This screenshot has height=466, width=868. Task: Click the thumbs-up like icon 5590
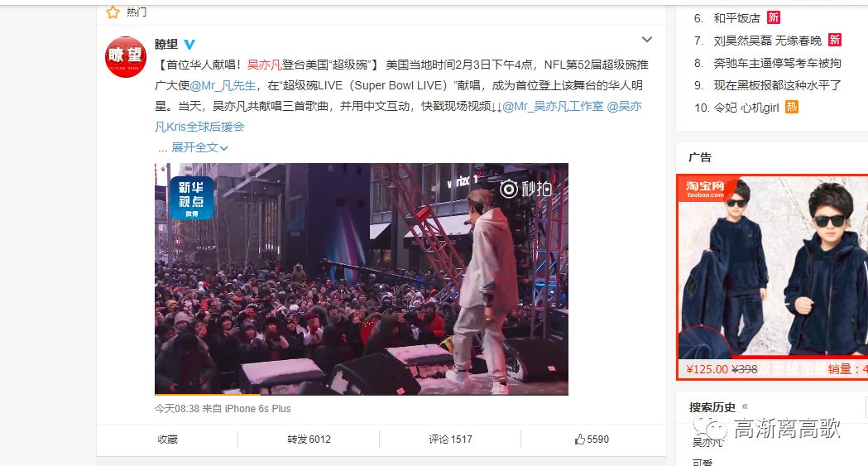pyautogui.click(x=579, y=440)
